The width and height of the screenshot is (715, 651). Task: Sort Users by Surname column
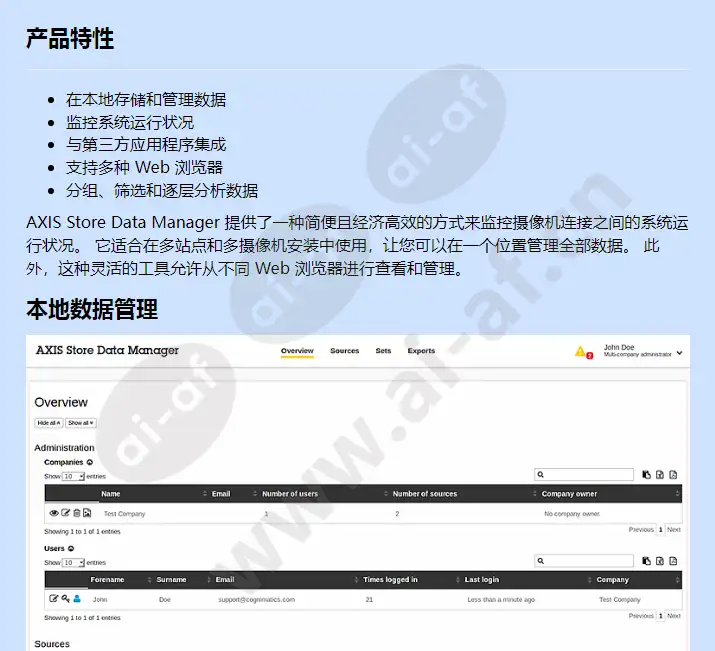tap(171, 579)
